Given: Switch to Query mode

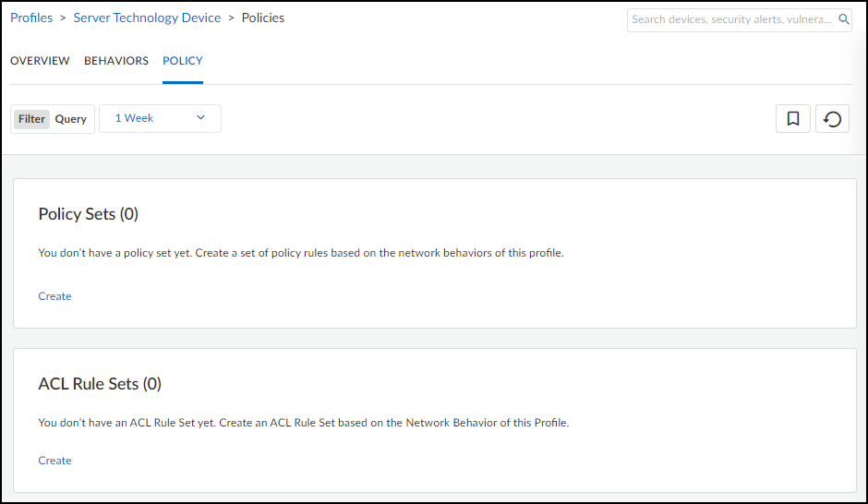Looking at the screenshot, I should pos(71,119).
